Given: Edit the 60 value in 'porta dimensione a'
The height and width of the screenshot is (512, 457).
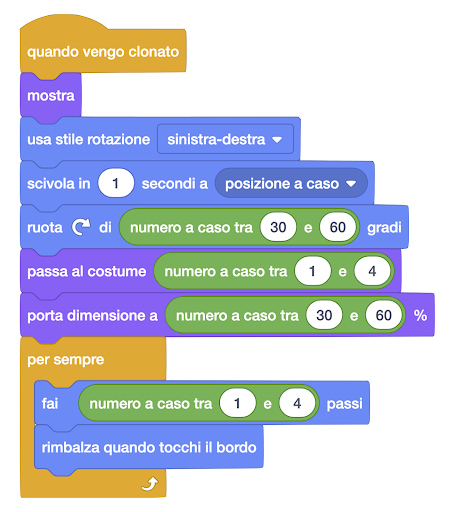Looking at the screenshot, I should [384, 315].
